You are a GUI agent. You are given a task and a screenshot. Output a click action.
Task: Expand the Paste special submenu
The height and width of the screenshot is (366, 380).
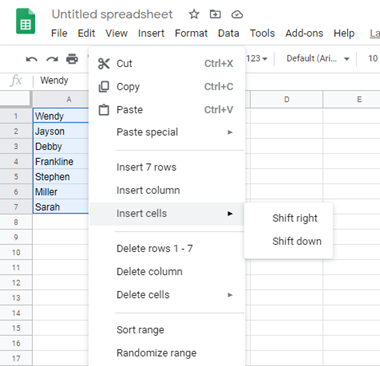[x=167, y=132]
